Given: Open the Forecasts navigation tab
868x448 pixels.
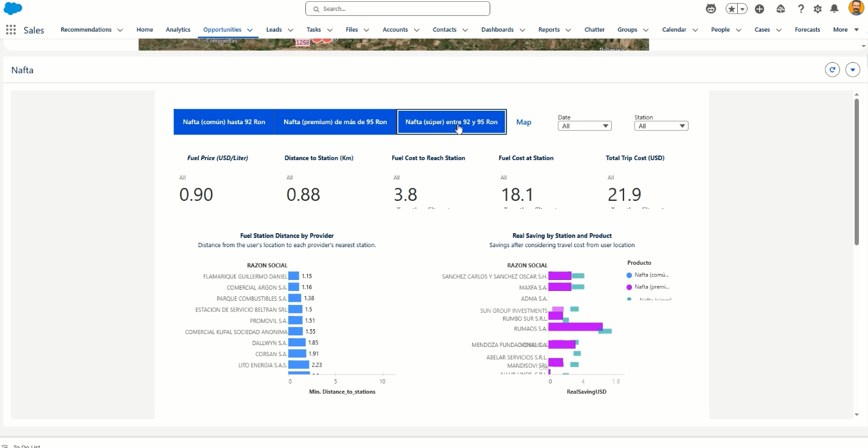Looking at the screenshot, I should tap(807, 30).
